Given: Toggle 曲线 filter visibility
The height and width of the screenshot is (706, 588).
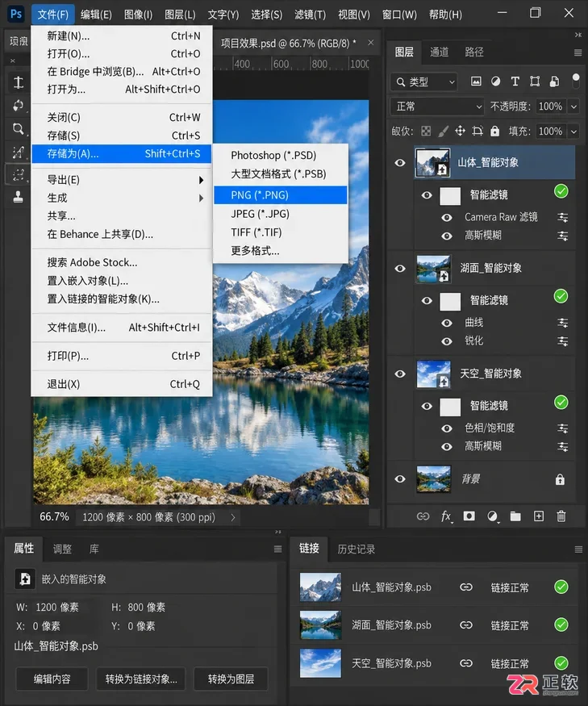Looking at the screenshot, I should coord(447,323).
